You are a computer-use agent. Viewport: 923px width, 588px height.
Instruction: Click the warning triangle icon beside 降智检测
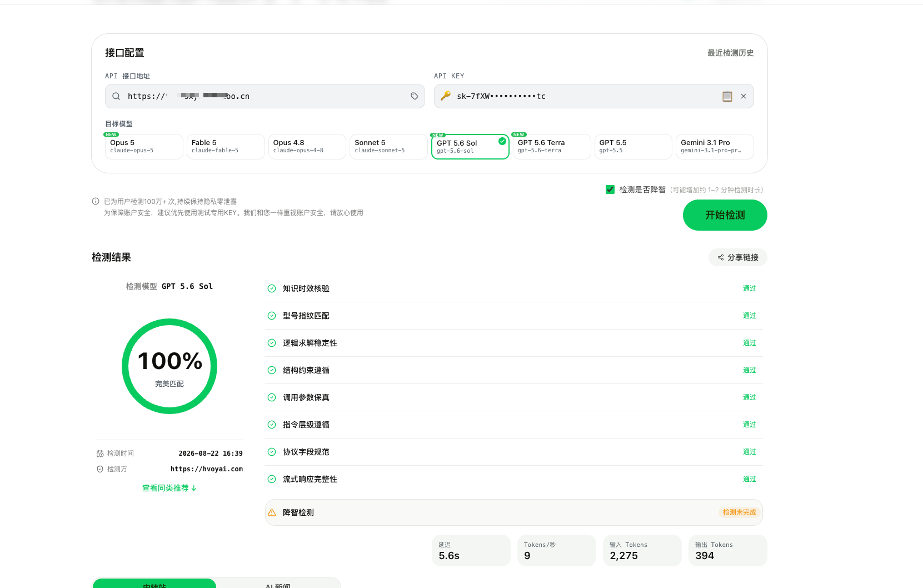pos(272,512)
